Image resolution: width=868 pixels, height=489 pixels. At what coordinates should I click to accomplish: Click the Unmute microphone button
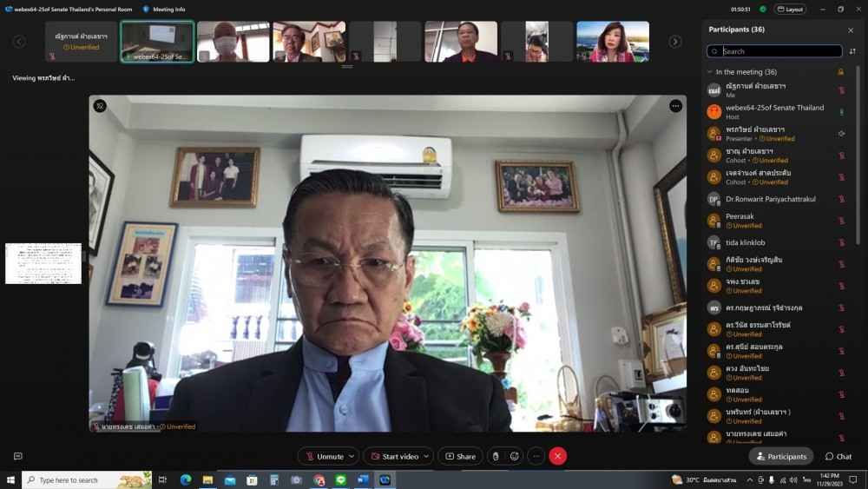(x=324, y=456)
